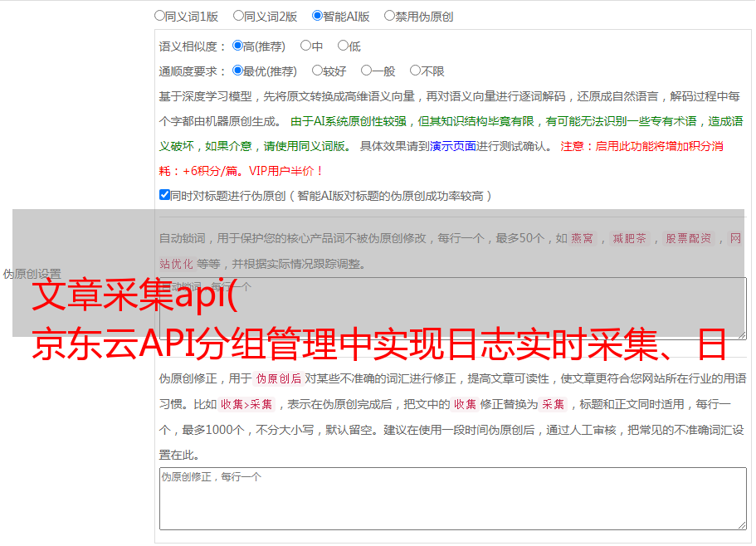Image resolution: width=756 pixels, height=546 pixels.
Task: Choose 最优(推荐) for 通顺度要求
Action: [237, 71]
